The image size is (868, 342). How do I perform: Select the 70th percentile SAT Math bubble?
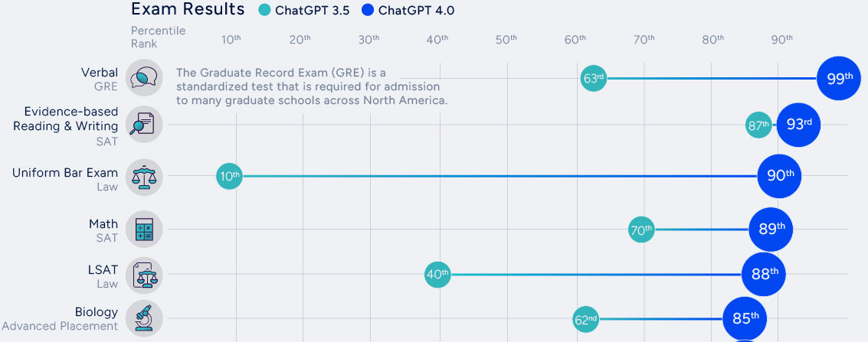[x=641, y=229]
